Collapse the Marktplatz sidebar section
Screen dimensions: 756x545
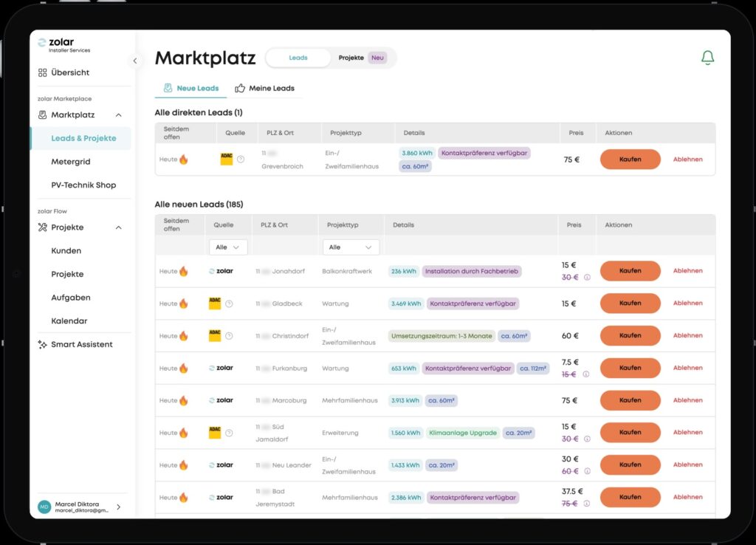pyautogui.click(x=119, y=115)
